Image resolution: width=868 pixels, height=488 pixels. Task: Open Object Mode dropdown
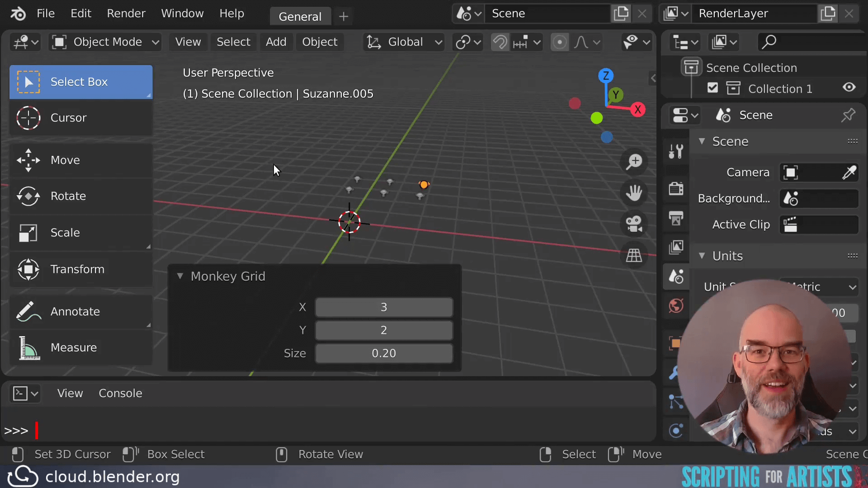[105, 42]
